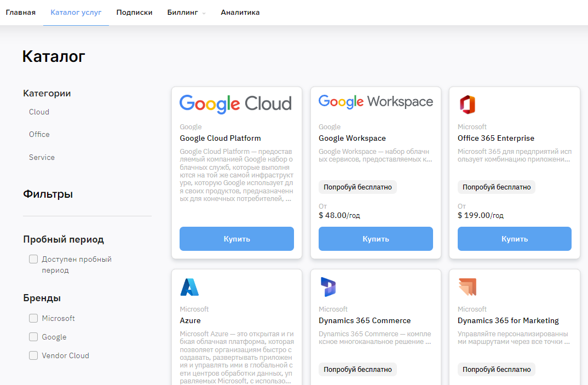
Task: Open the Google Workspace product title
Action: point(352,138)
